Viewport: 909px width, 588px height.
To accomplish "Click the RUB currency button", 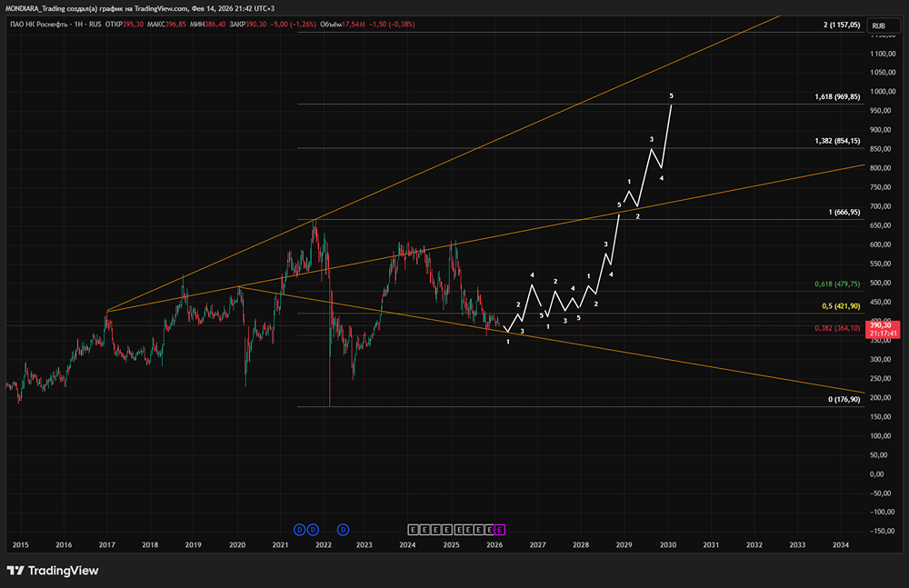I will [x=884, y=25].
